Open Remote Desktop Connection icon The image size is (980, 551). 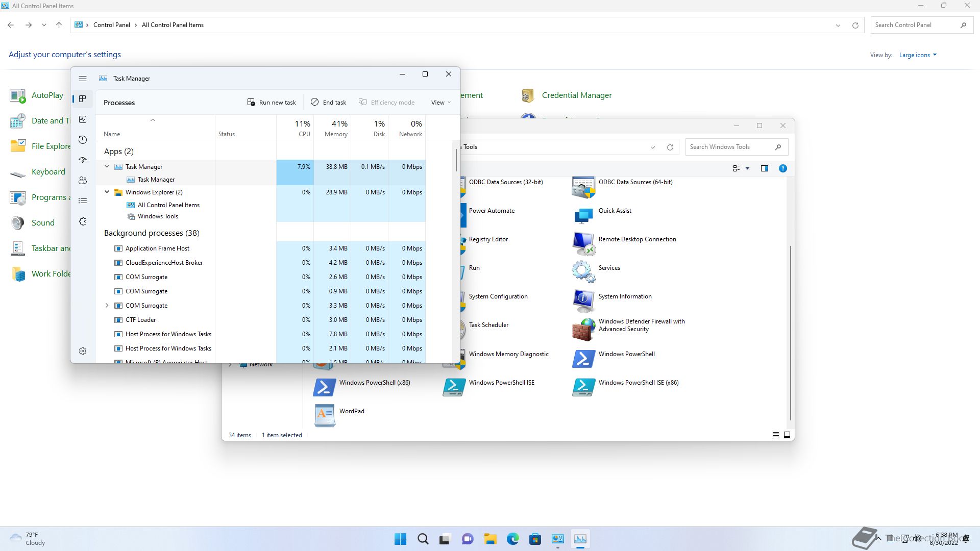pos(583,244)
